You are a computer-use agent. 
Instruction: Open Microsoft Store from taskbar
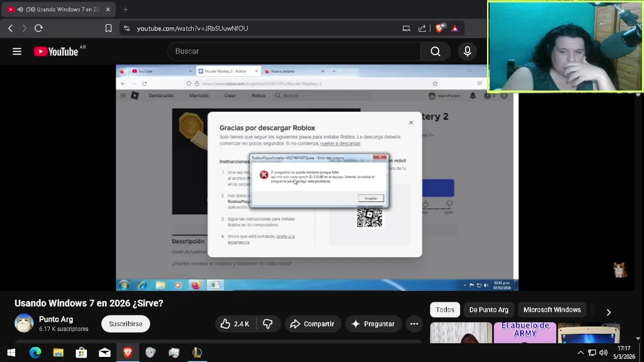coord(82,353)
